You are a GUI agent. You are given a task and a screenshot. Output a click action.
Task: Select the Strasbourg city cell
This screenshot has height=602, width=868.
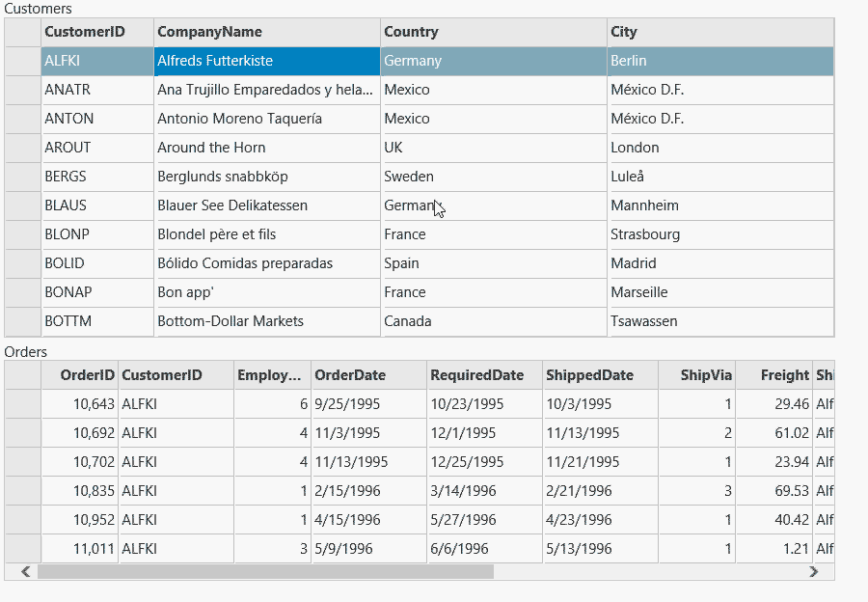click(x=719, y=234)
